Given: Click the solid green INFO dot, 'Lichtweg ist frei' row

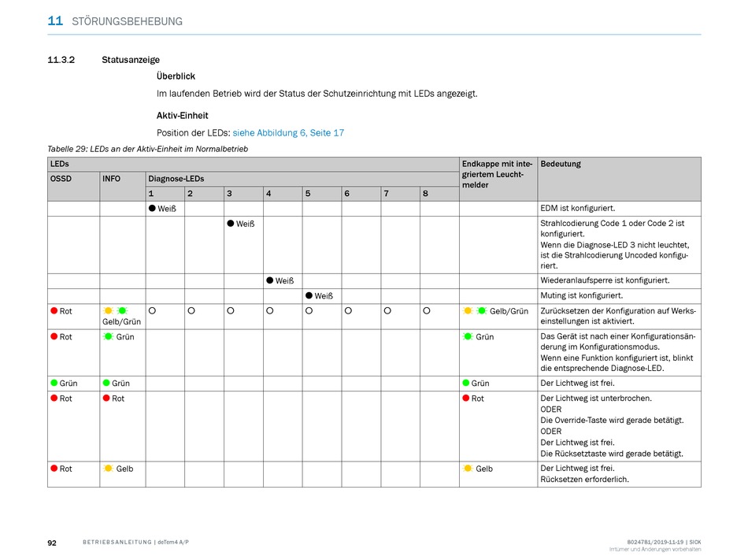Looking at the screenshot, I should point(106,383).
